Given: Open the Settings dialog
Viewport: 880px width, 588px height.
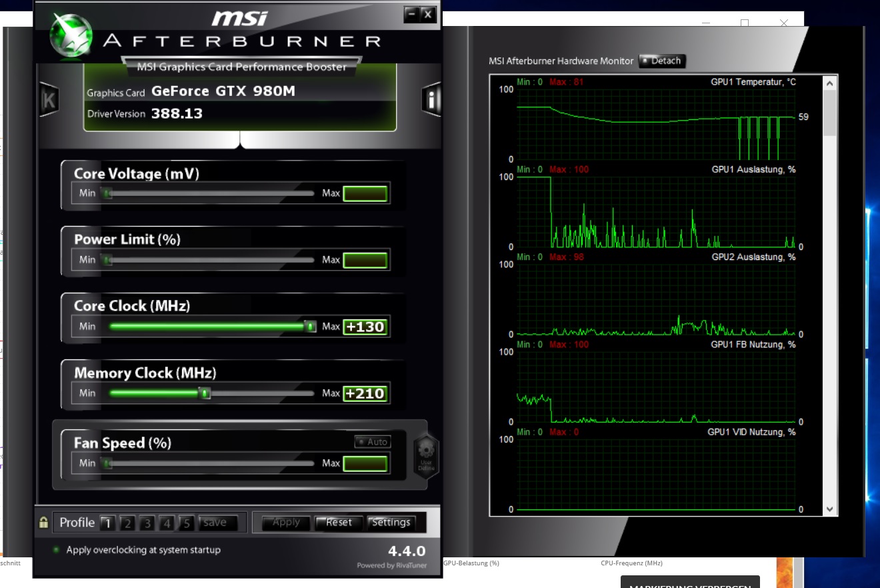Looking at the screenshot, I should click(x=391, y=523).
